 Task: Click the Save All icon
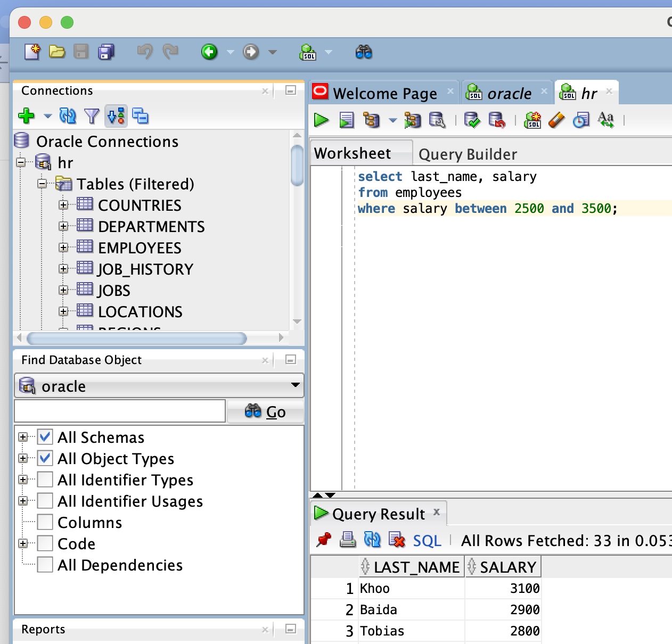(106, 52)
